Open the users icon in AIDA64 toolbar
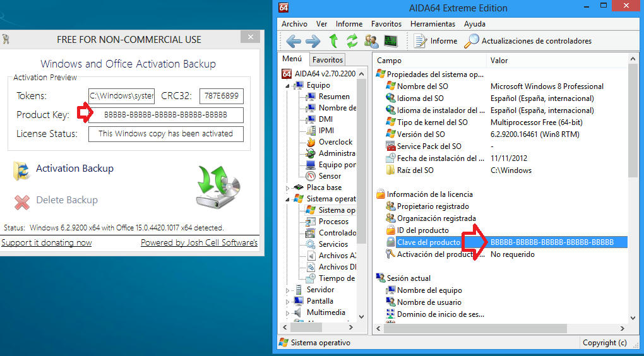644x356 pixels. pyautogui.click(x=371, y=41)
